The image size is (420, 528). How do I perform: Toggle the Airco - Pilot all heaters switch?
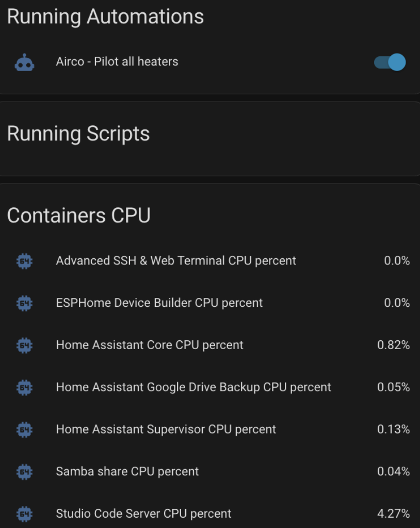pos(390,62)
